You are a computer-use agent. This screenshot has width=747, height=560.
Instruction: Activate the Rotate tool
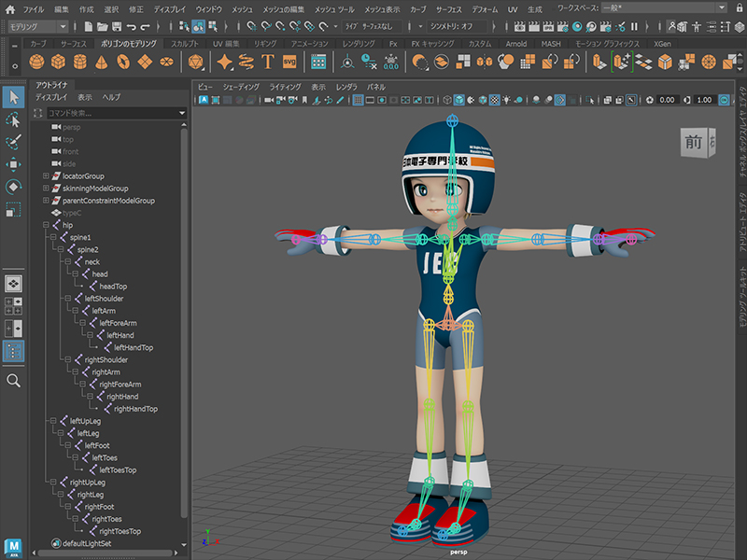pos(14,188)
